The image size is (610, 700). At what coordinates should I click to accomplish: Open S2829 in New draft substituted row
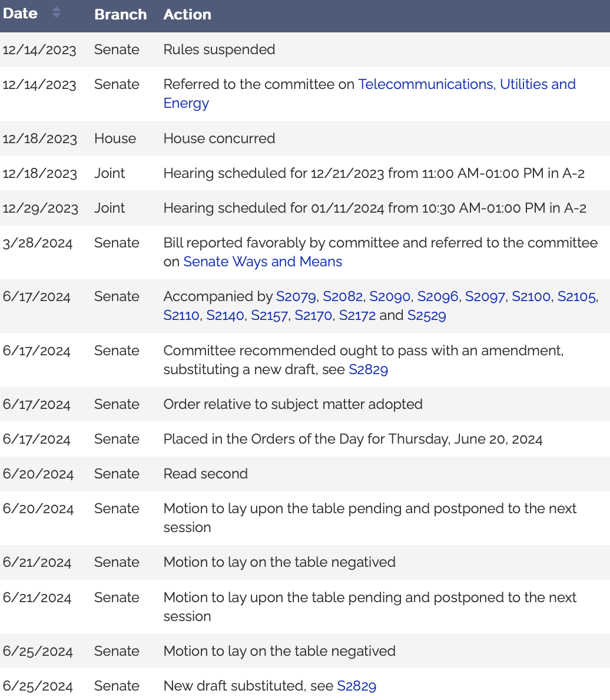[x=356, y=686]
